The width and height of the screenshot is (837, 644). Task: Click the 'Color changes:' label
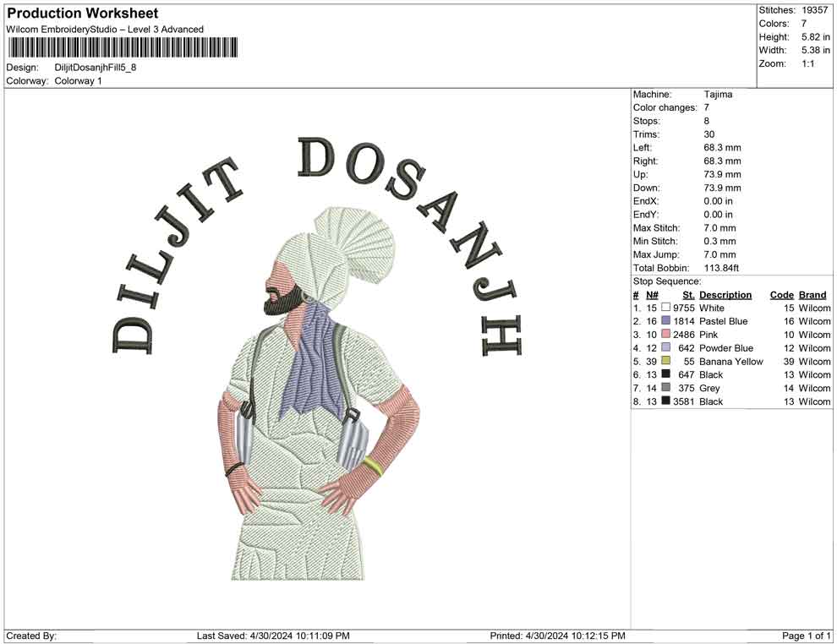click(665, 108)
